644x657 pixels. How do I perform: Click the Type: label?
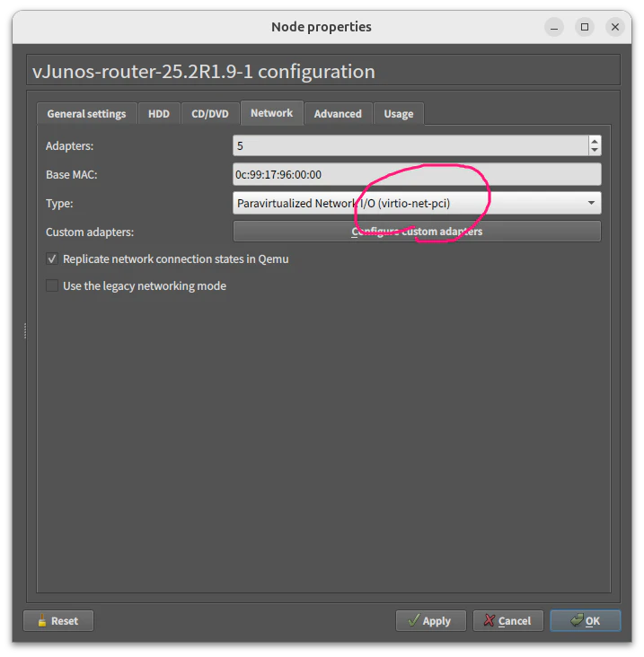(x=59, y=203)
